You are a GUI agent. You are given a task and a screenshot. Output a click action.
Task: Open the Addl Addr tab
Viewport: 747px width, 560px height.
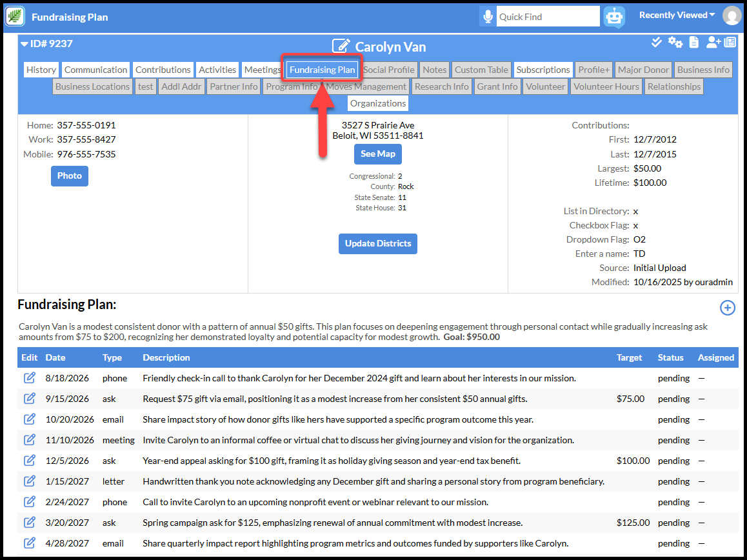point(181,86)
